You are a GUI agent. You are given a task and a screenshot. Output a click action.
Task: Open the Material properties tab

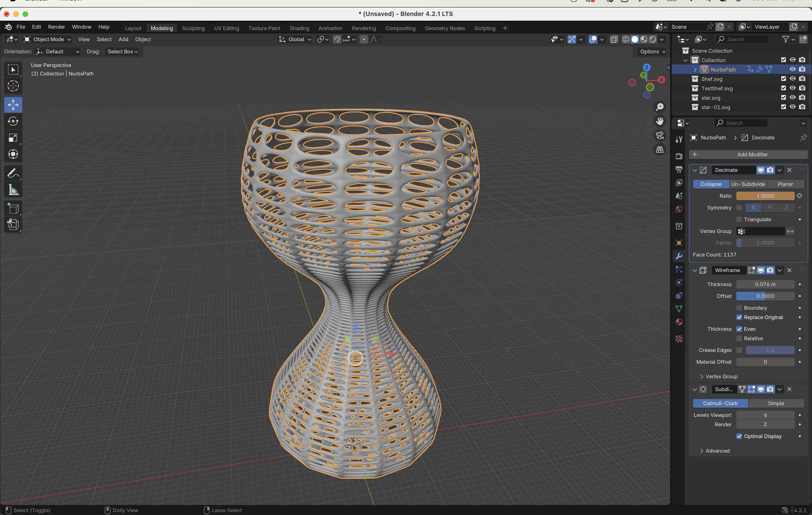679,322
